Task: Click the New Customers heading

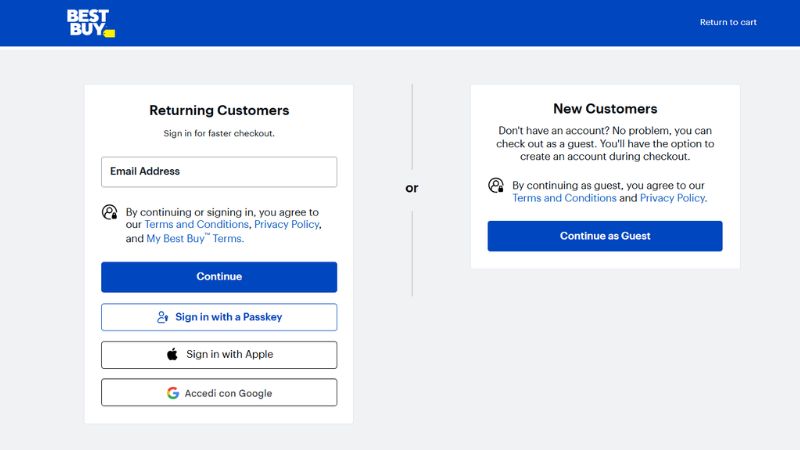Action: coord(605,109)
